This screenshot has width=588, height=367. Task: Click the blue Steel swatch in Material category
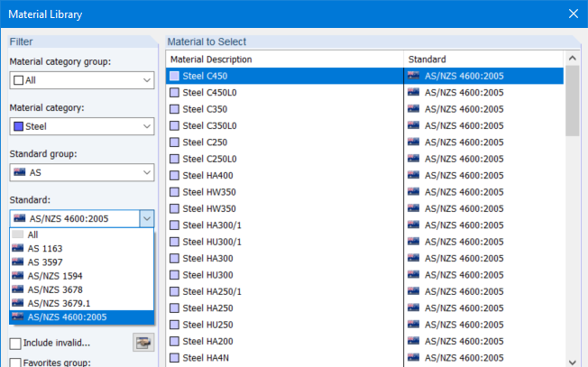pyautogui.click(x=18, y=126)
